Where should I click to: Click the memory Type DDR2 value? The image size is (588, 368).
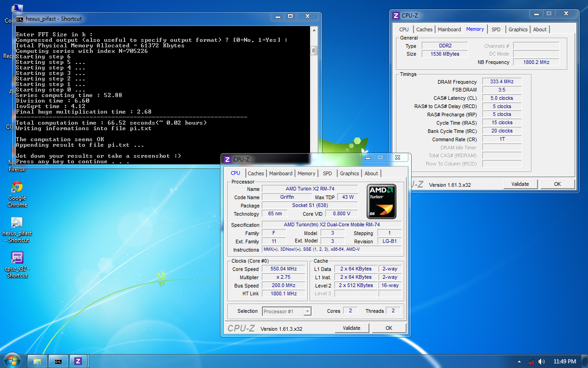[x=445, y=46]
